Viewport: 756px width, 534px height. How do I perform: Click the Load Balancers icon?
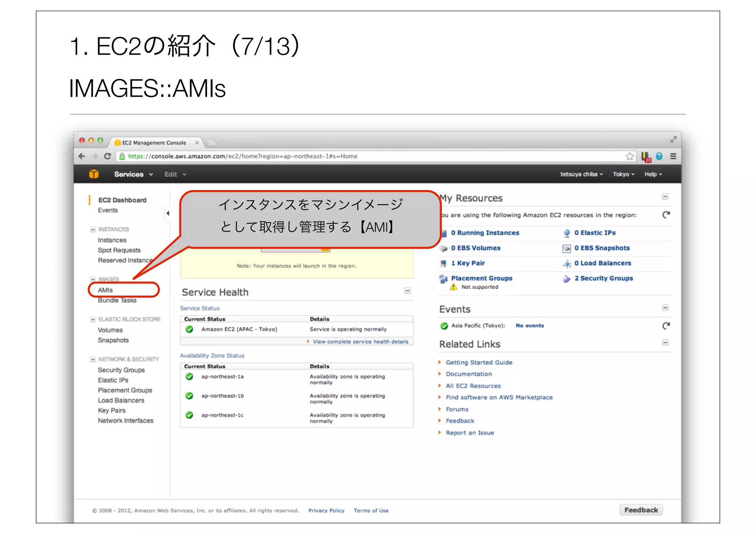(567, 263)
